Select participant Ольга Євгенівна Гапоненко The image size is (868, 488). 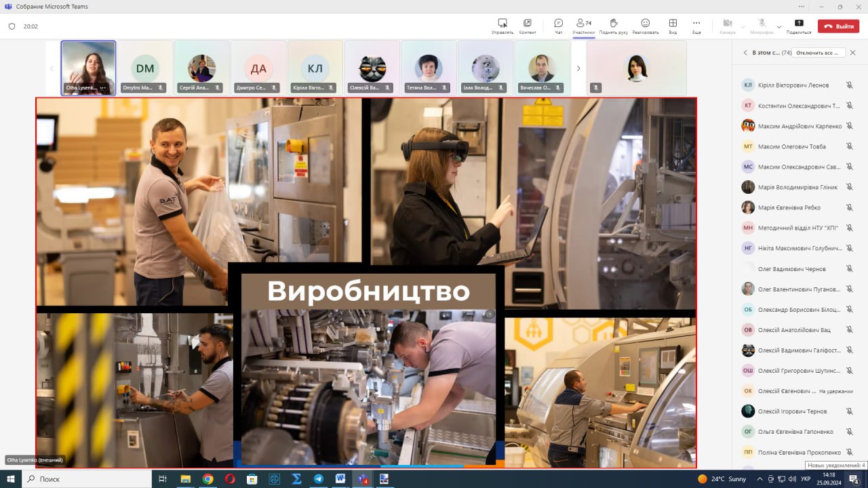(797, 431)
